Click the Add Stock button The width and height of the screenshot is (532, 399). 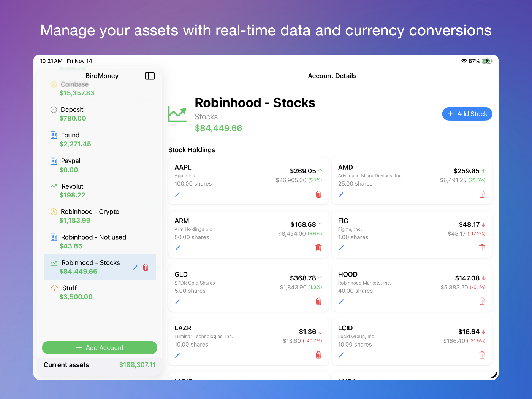(x=467, y=114)
